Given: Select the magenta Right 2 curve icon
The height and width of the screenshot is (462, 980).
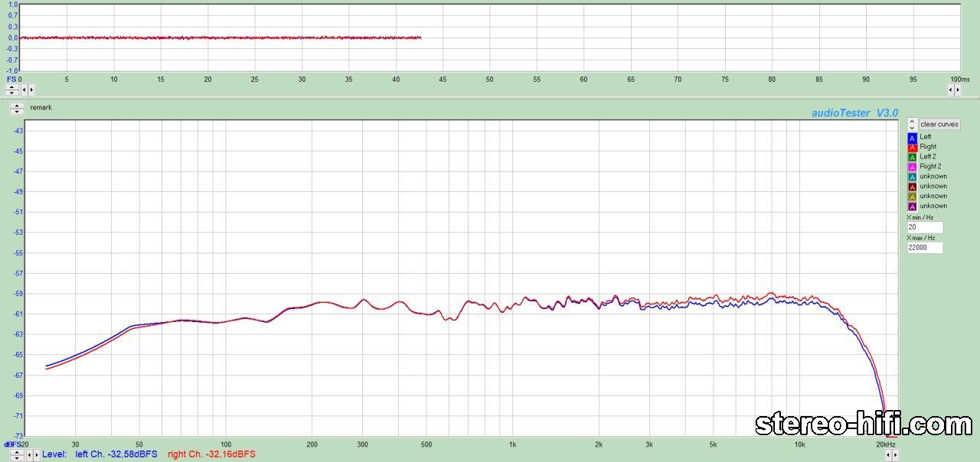Looking at the screenshot, I should point(912,167).
